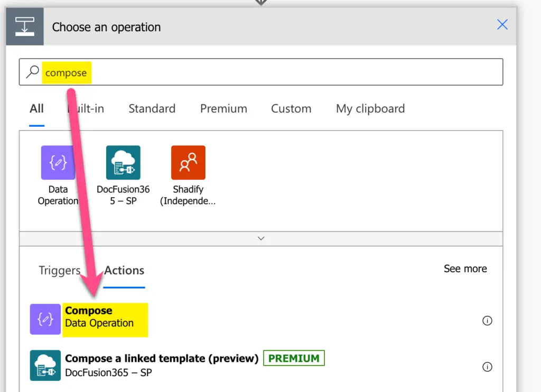
Task: Open info for Compose a linked template
Action: click(487, 367)
